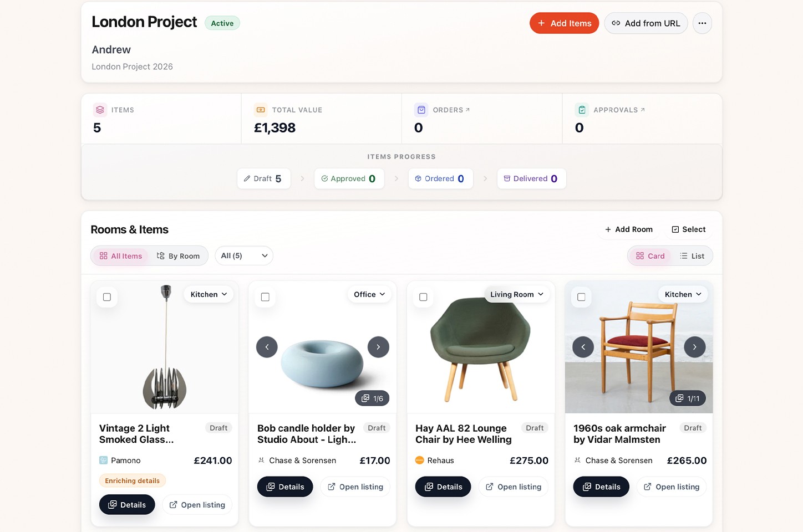Switch to the By Room tab
This screenshot has height=532, width=803.
coord(178,256)
